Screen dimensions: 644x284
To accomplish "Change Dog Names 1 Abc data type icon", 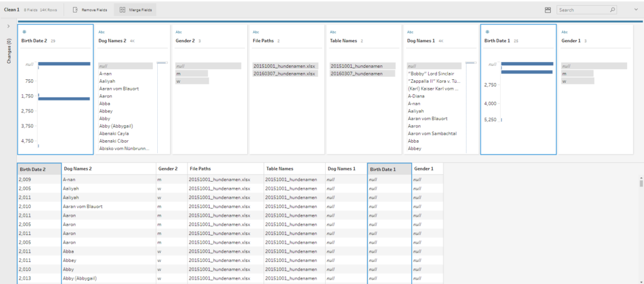I will pyautogui.click(x=410, y=32).
